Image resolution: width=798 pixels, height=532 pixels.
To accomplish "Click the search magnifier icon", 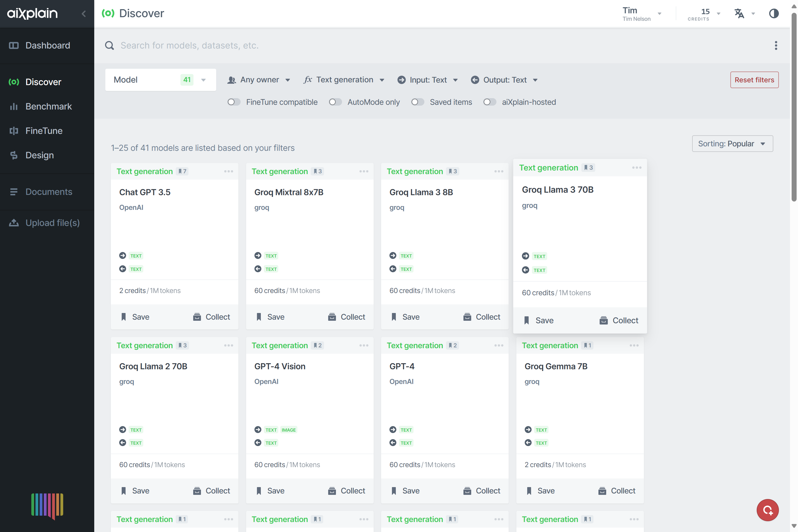I will pyautogui.click(x=109, y=45).
